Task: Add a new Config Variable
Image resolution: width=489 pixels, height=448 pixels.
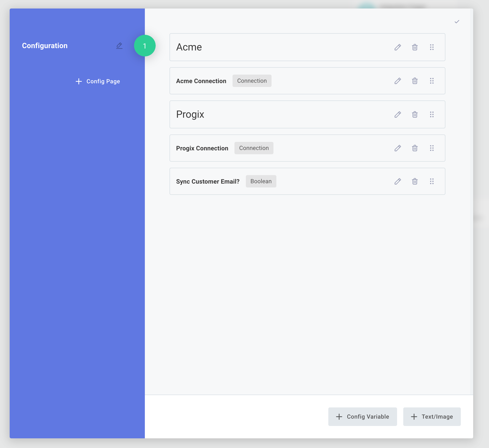Action: tap(362, 416)
